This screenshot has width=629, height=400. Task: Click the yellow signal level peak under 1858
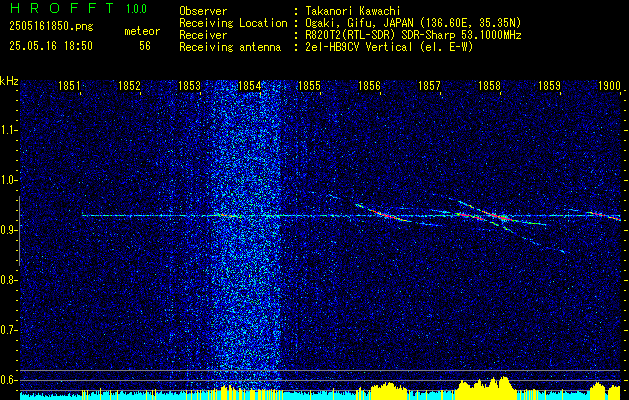coord(504,386)
